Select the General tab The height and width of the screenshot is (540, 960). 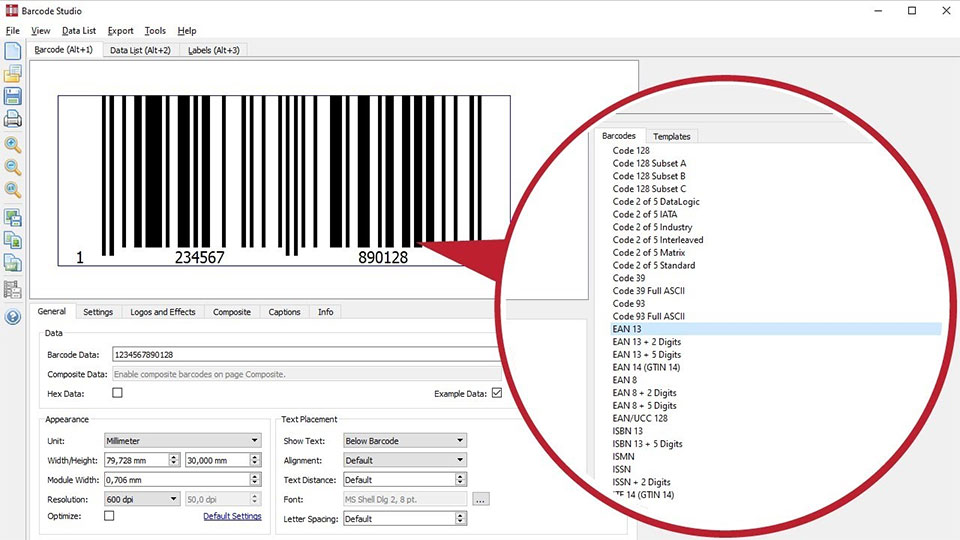(x=51, y=311)
